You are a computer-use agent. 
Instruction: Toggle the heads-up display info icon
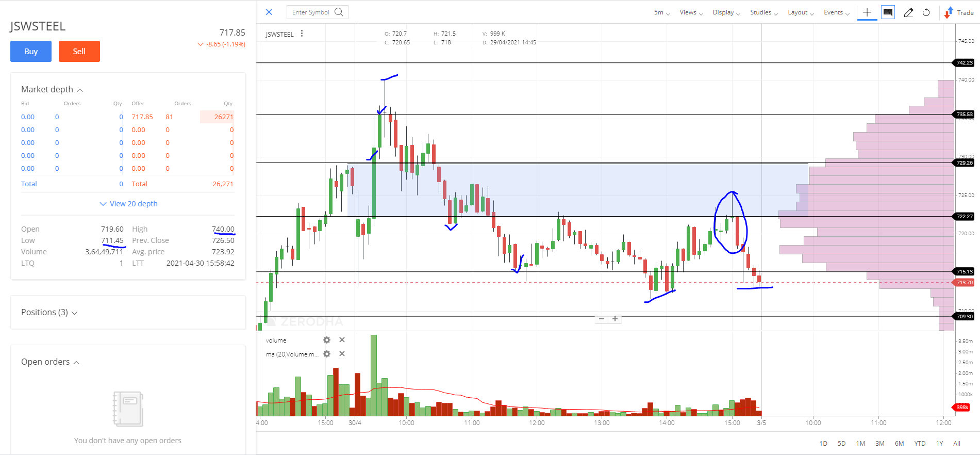coord(888,12)
